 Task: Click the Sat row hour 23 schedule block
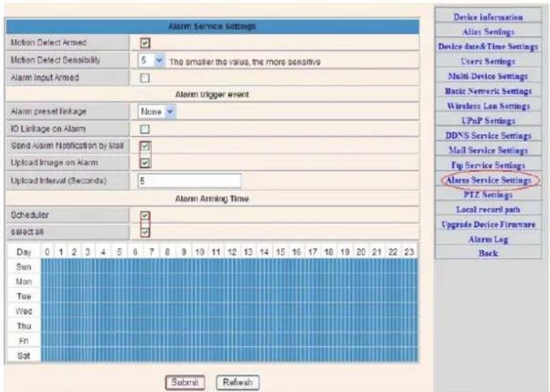tap(410, 356)
